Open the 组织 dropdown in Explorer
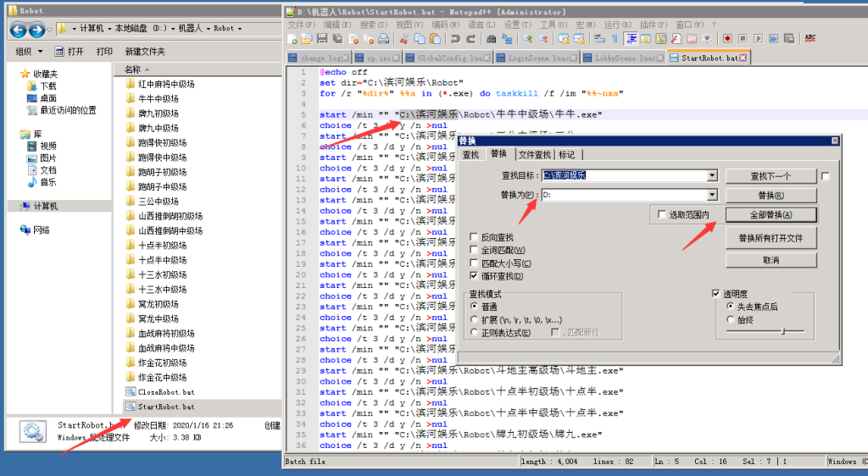This screenshot has width=868, height=476. click(28, 52)
